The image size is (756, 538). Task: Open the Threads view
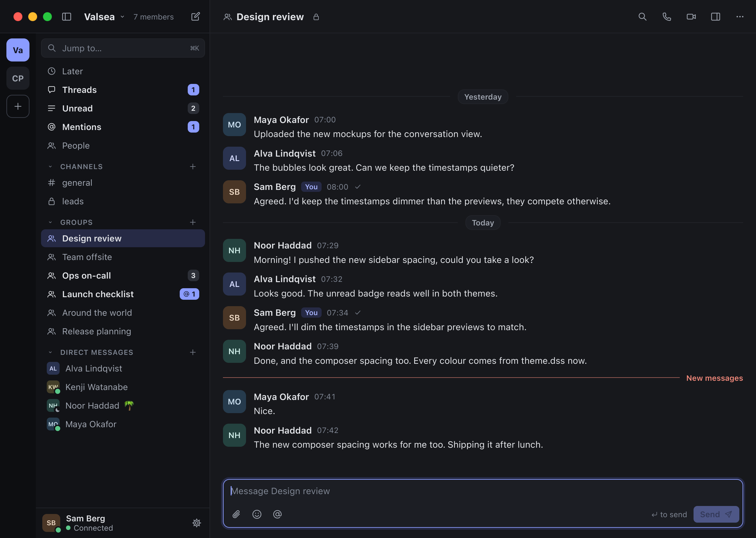pos(123,90)
